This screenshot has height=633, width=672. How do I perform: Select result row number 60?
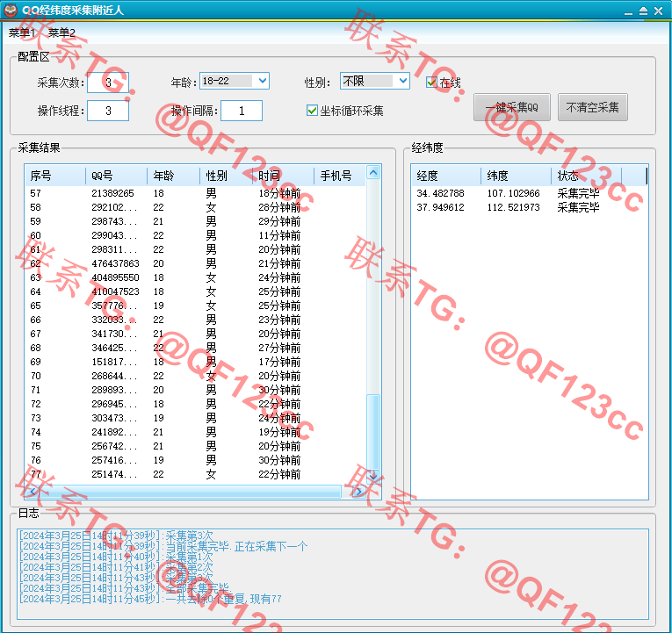(195, 235)
